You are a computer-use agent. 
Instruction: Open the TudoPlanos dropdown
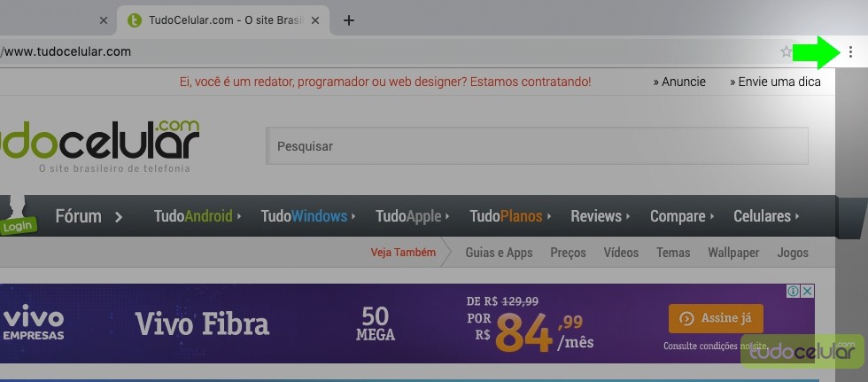pyautogui.click(x=510, y=216)
